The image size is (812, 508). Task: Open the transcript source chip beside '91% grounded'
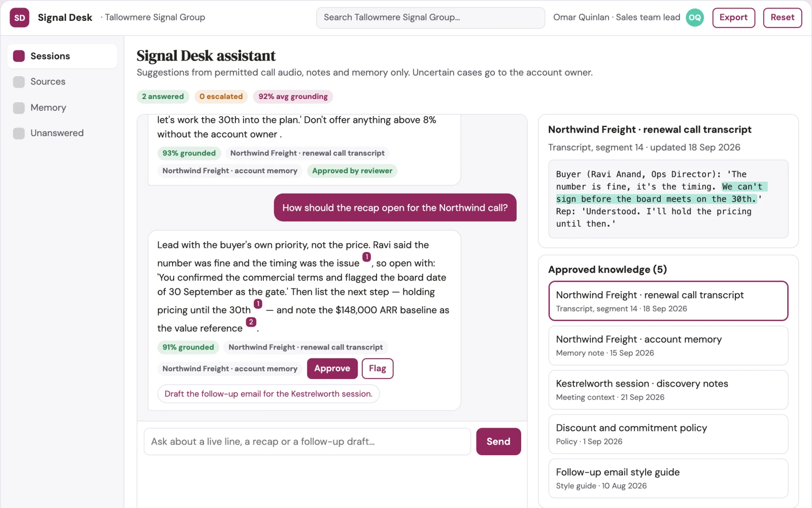[306, 347]
